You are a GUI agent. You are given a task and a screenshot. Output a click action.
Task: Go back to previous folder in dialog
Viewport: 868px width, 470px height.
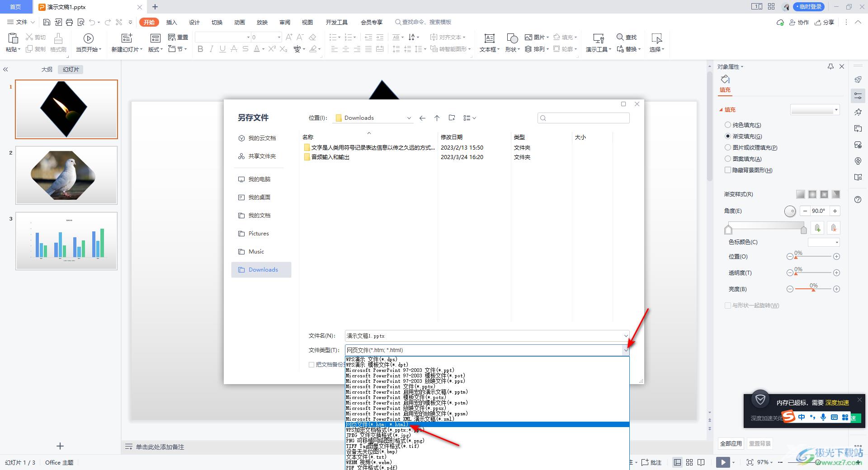(x=422, y=118)
